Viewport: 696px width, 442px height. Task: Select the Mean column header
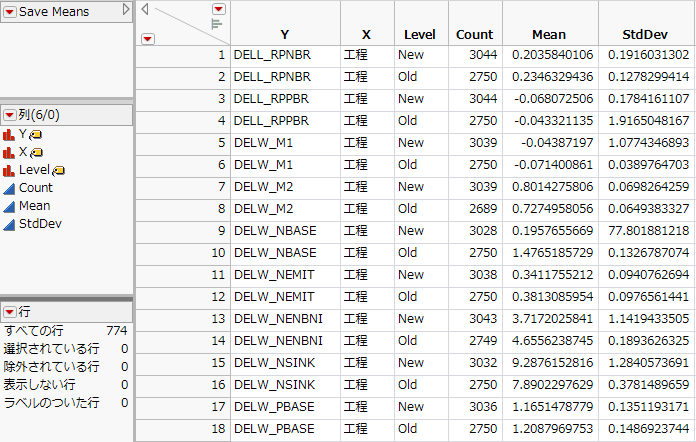pyautogui.click(x=548, y=34)
